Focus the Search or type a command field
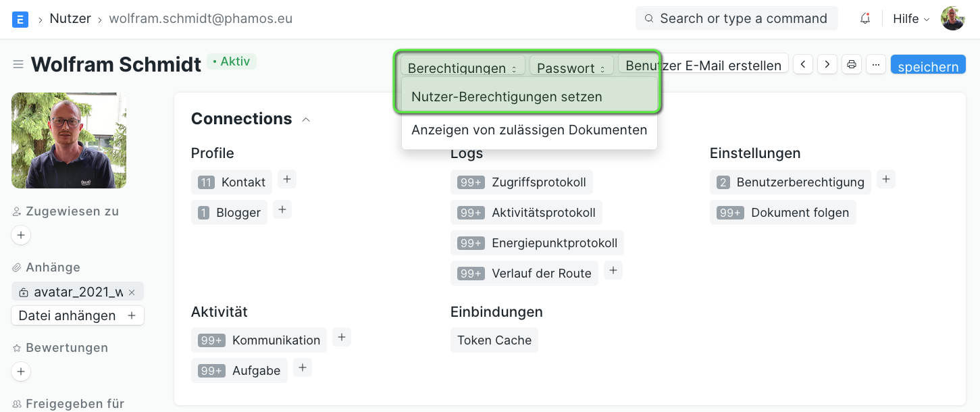 coord(736,19)
